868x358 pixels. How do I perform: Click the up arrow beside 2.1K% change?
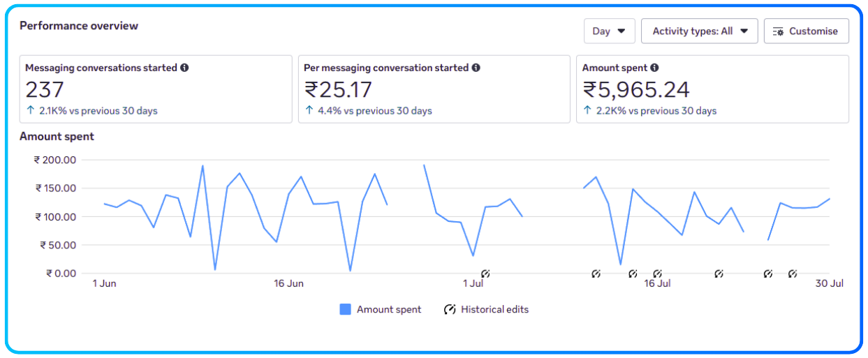30,110
